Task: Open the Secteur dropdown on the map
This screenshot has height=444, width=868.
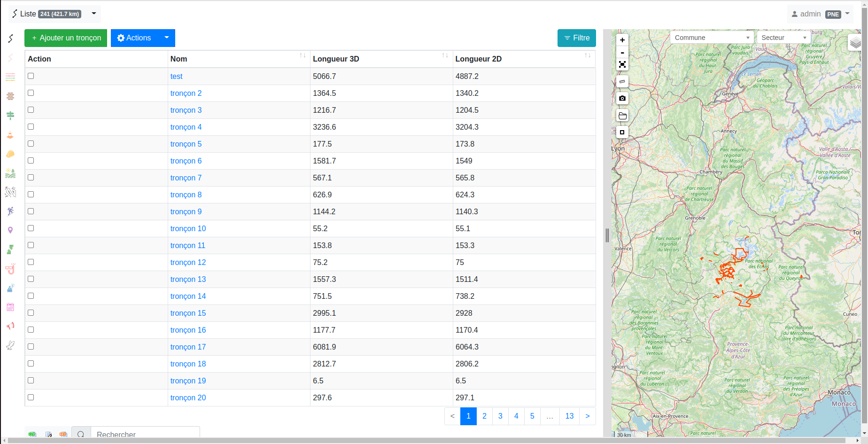Action: (x=784, y=38)
